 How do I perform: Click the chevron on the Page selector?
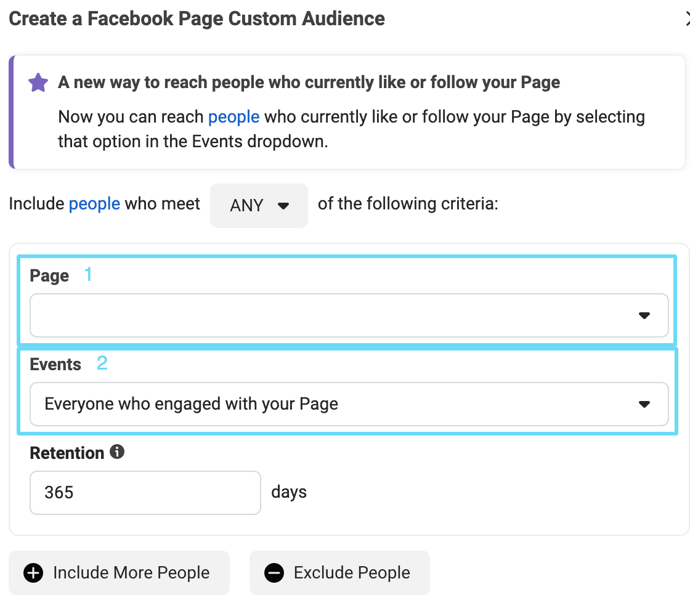tap(644, 315)
